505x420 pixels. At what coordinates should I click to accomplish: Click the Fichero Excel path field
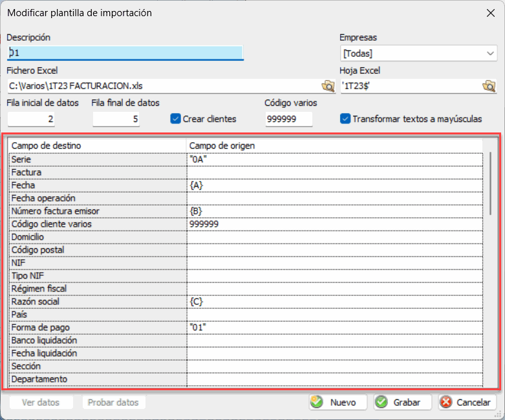tap(164, 86)
